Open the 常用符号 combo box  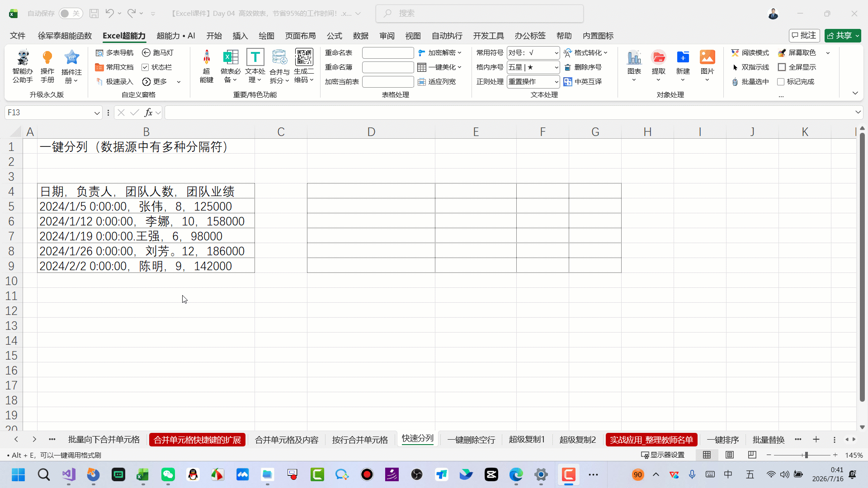point(533,53)
